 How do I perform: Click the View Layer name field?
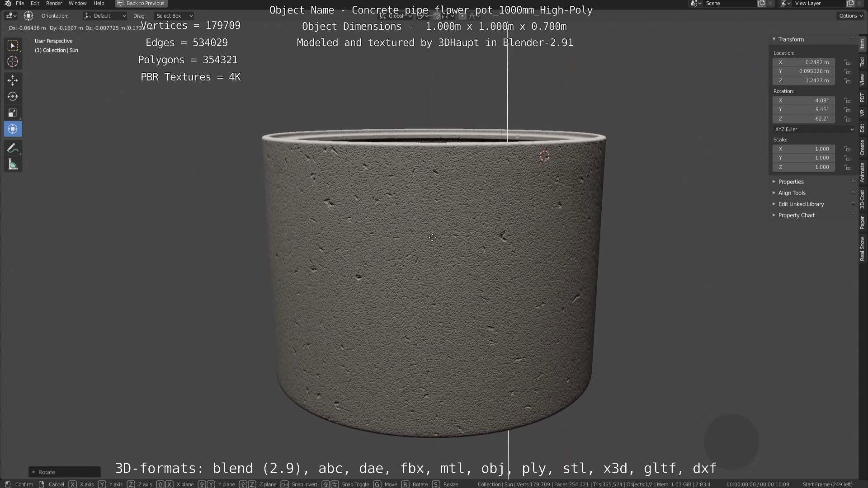819,4
